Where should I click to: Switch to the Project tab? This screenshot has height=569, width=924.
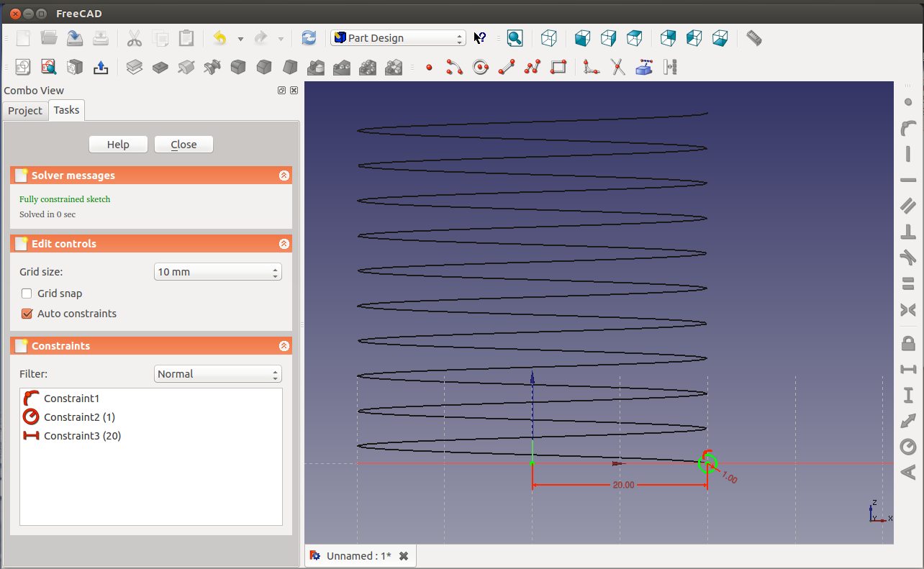point(25,111)
